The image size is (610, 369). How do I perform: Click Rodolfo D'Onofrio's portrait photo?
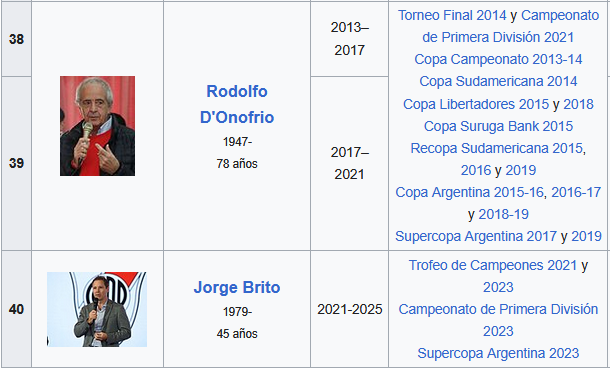[97, 126]
